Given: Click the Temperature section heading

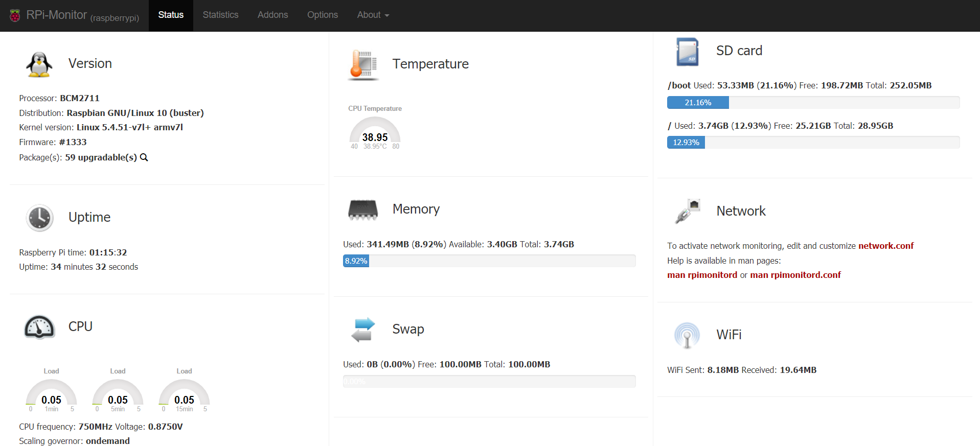Looking at the screenshot, I should (430, 64).
